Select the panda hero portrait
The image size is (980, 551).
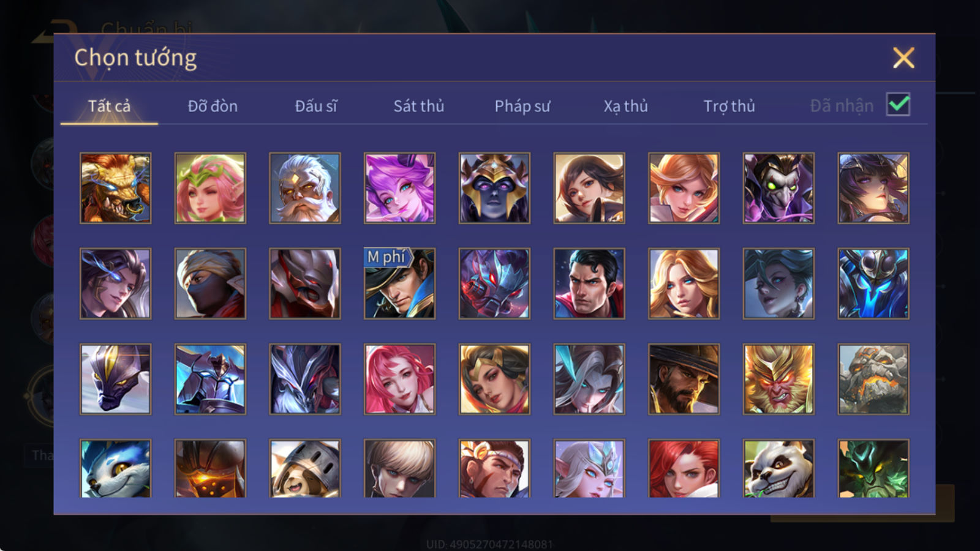(x=778, y=468)
